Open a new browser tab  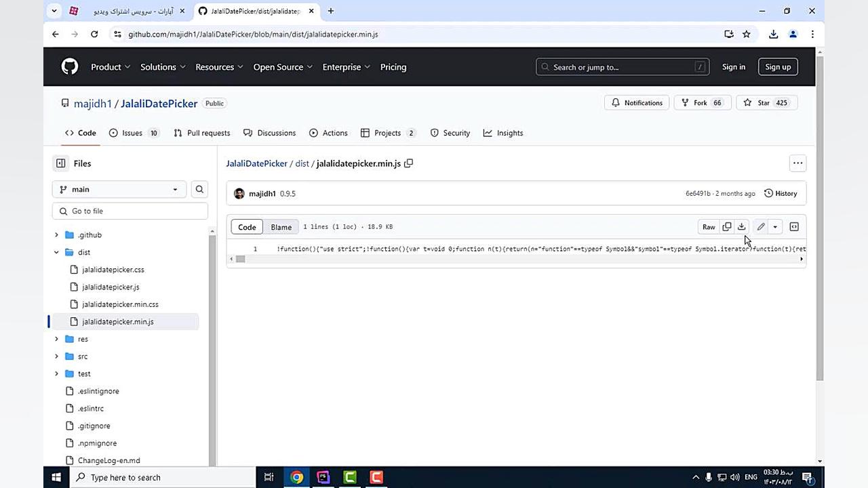[331, 11]
